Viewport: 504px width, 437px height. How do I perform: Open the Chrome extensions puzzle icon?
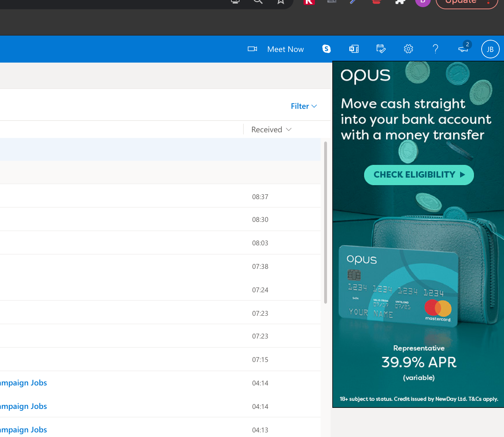[x=400, y=2]
